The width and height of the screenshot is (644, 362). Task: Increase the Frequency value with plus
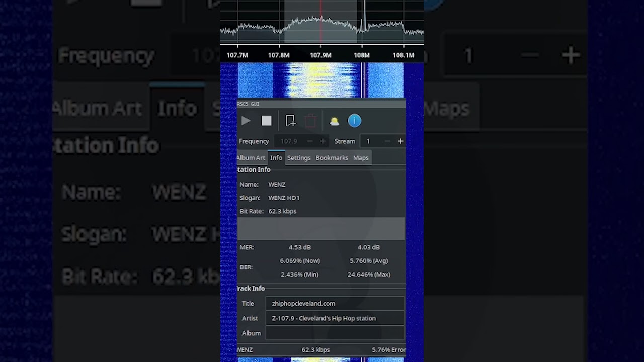(323, 141)
